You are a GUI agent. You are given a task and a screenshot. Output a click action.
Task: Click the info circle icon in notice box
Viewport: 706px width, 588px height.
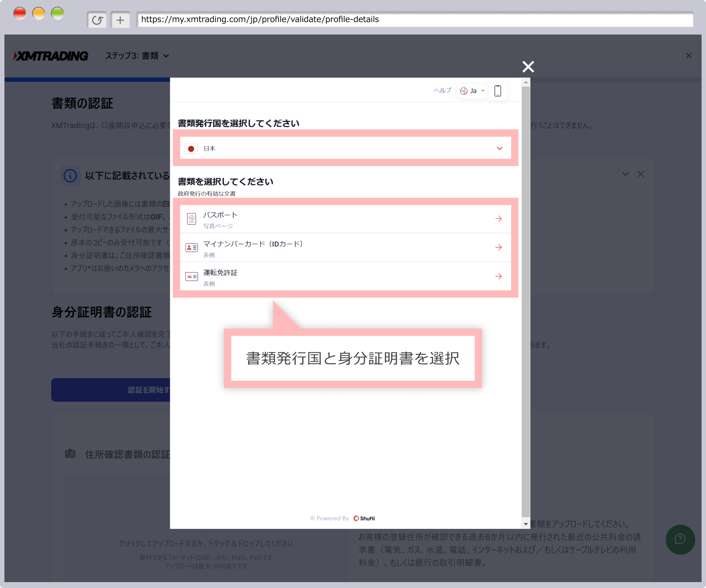tap(70, 176)
